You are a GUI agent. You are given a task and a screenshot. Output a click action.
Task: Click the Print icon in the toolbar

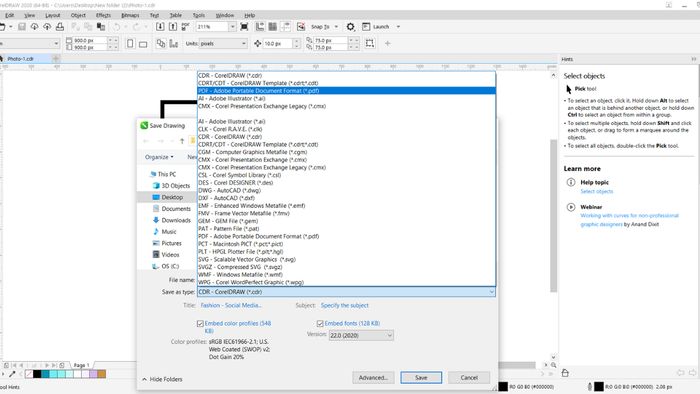pyautogui.click(x=59, y=27)
